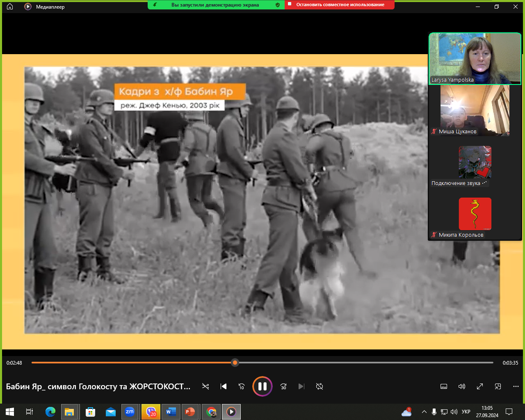525x420 pixels.
Task: Open subtitles and captions options
Action: click(x=444, y=386)
